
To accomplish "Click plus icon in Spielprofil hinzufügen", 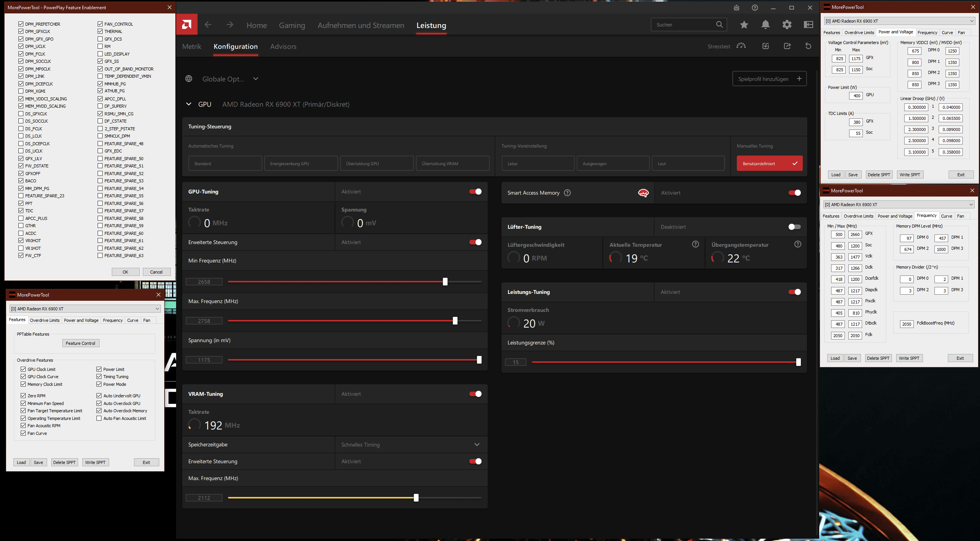I will pyautogui.click(x=799, y=79).
